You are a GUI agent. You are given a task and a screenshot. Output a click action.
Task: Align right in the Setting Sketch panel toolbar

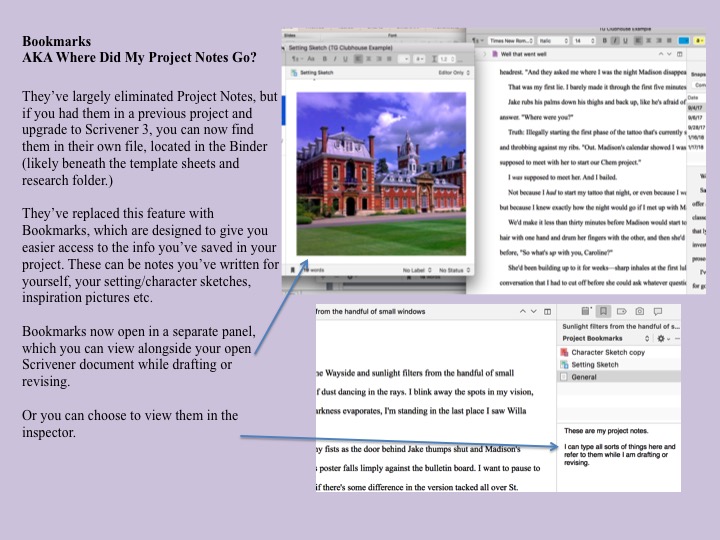tap(379, 59)
